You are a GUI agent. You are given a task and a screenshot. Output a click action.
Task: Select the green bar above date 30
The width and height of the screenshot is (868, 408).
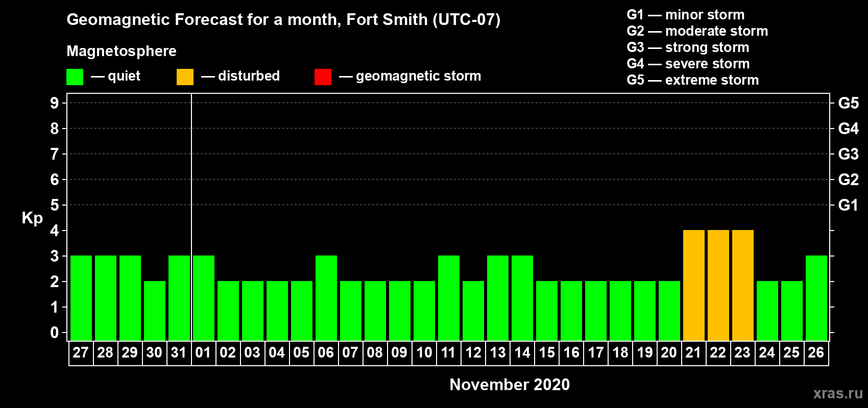pos(154,311)
